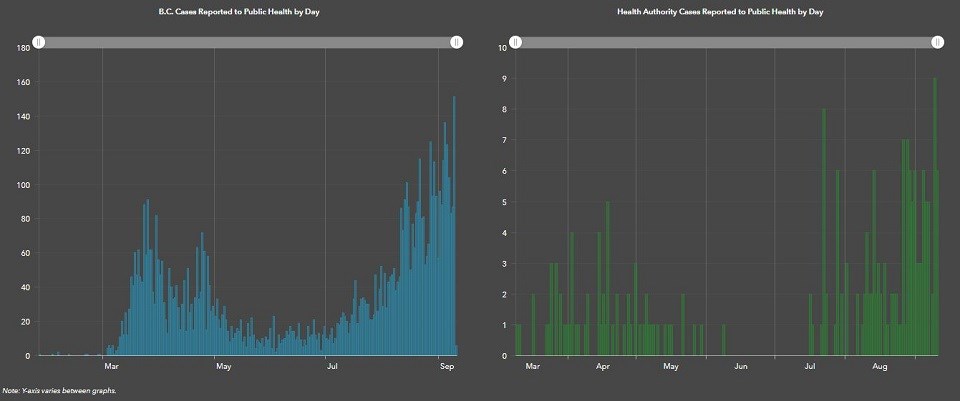Click the 5 y-axis value on Health Authority chart
960x401 pixels.
tap(502, 202)
